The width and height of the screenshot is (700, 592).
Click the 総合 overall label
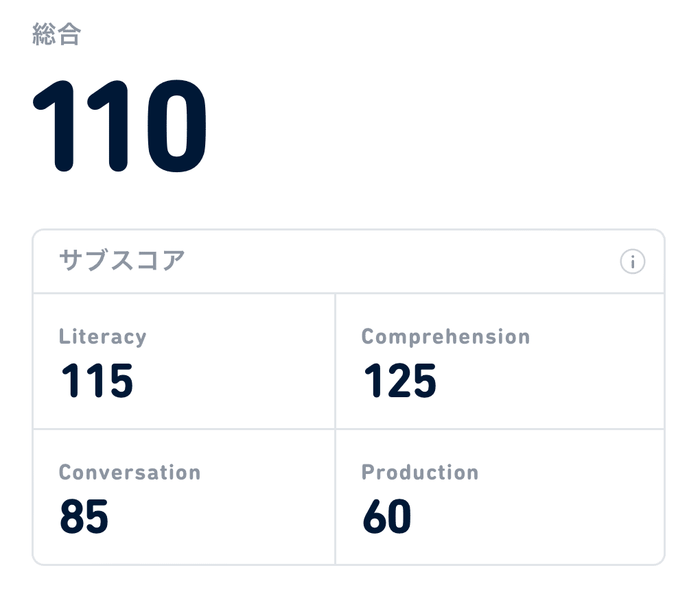click(56, 35)
